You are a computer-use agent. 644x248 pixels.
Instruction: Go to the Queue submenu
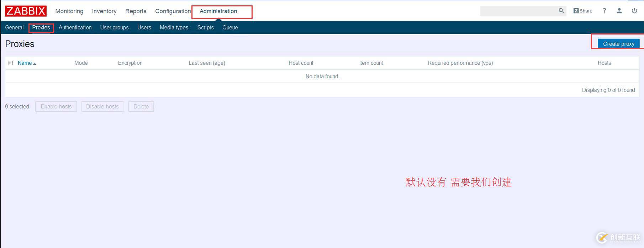point(230,27)
